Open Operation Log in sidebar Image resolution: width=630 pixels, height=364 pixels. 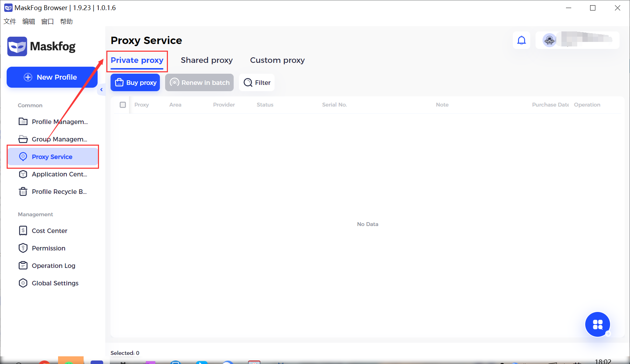coord(53,265)
